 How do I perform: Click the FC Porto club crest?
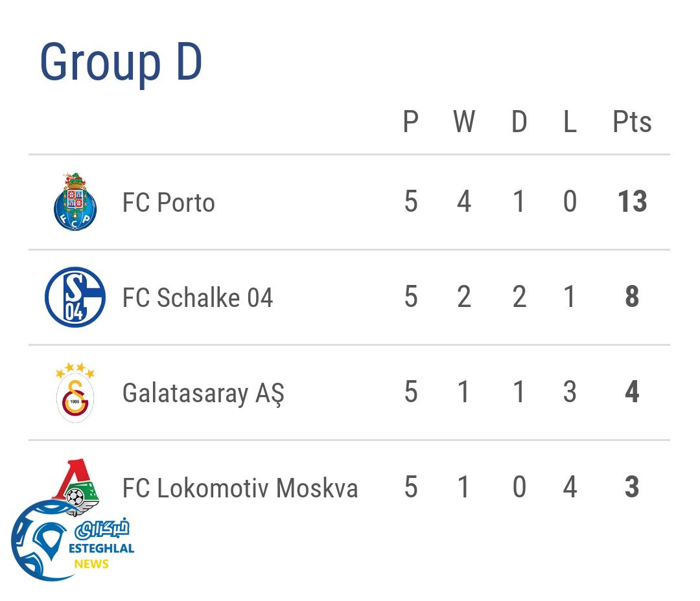75,202
